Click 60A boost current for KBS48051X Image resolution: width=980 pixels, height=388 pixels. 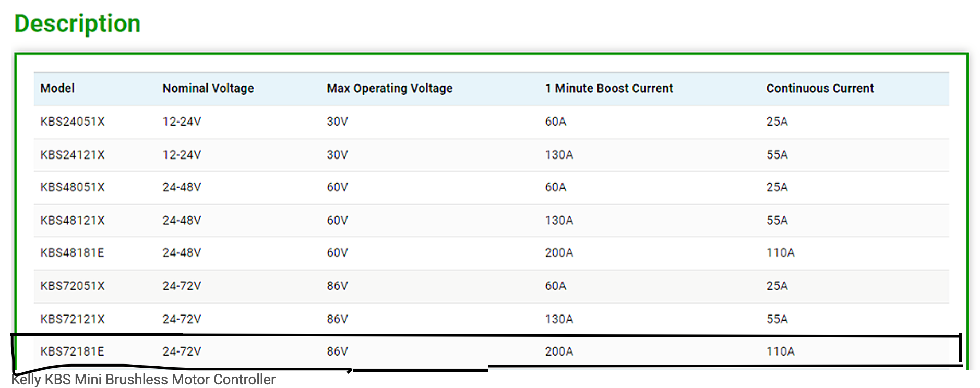[x=556, y=187]
